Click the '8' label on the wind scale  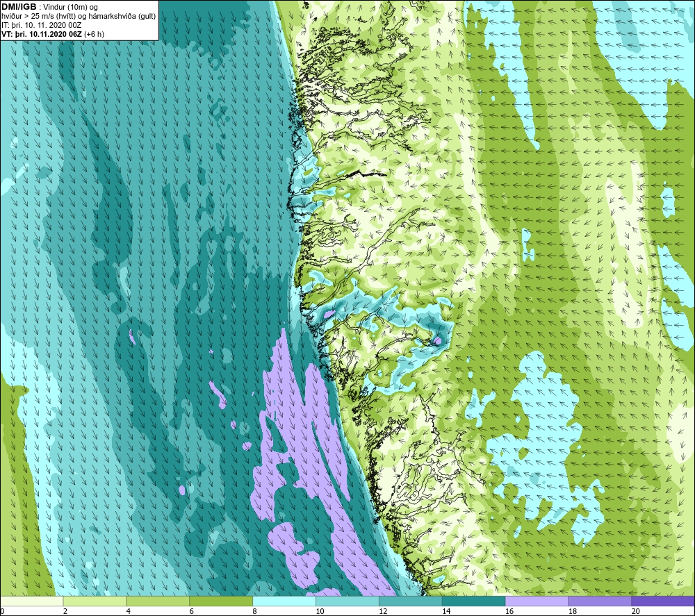coord(255,611)
